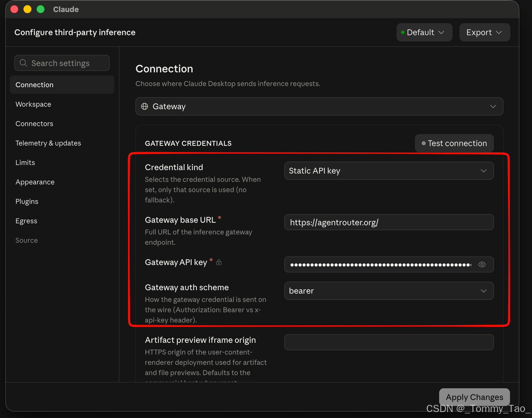Expand the Gateway inference provider dropdown

point(319,106)
